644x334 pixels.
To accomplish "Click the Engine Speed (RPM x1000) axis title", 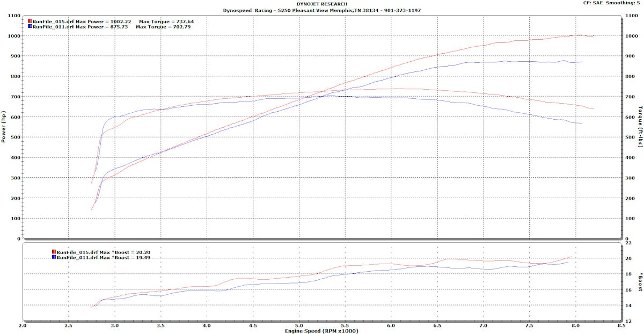I will (322, 331).
